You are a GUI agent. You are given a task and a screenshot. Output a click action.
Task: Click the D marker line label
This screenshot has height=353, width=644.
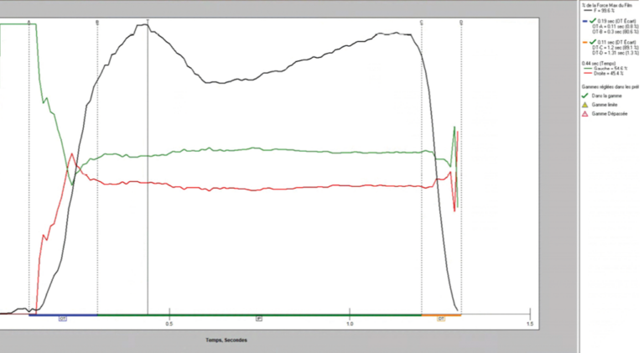click(461, 22)
